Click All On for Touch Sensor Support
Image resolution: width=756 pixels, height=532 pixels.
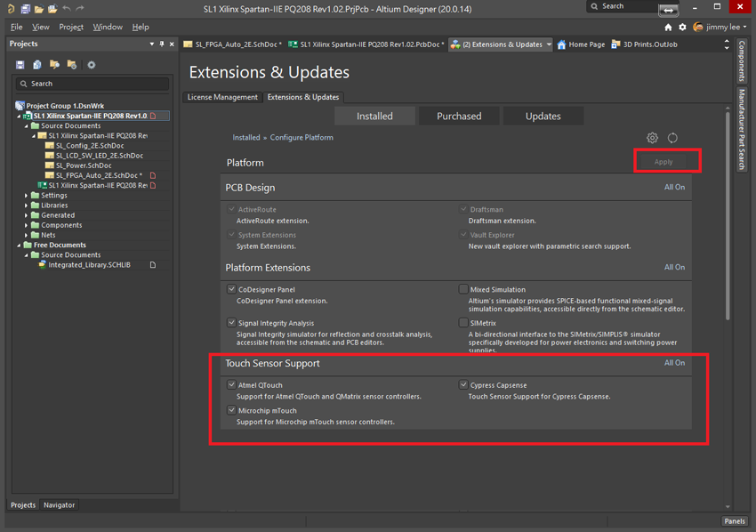pyautogui.click(x=674, y=363)
